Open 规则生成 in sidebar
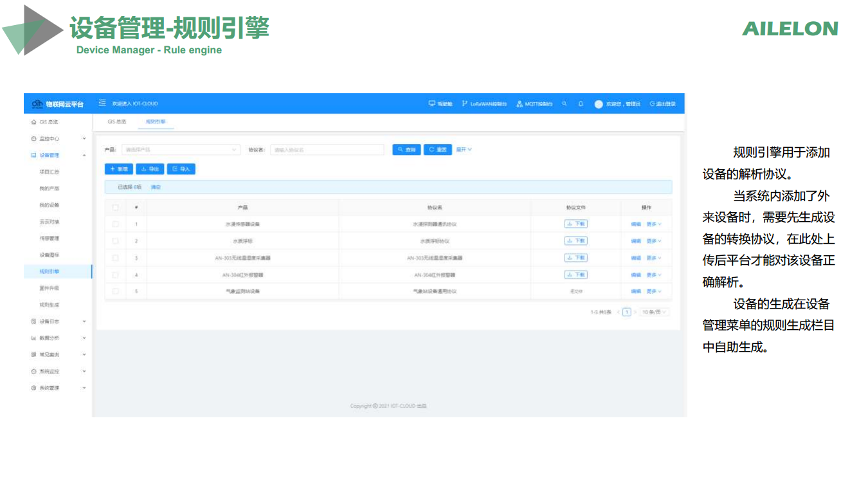 (x=50, y=305)
